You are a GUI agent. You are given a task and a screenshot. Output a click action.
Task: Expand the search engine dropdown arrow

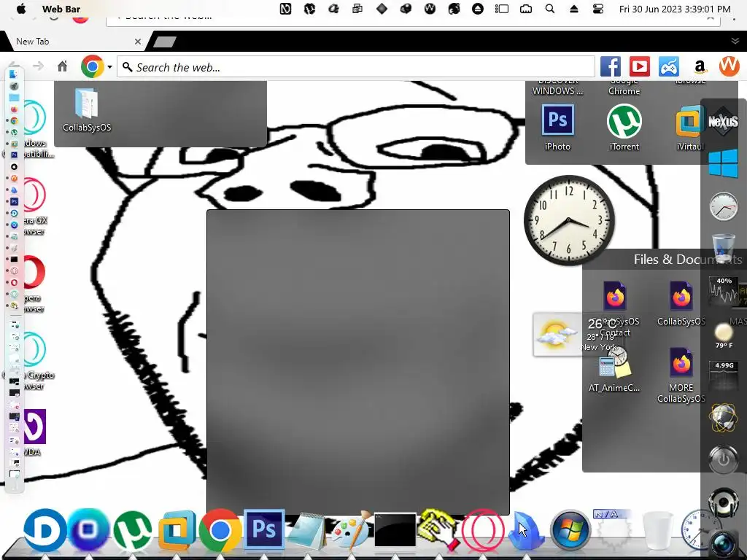tap(109, 66)
